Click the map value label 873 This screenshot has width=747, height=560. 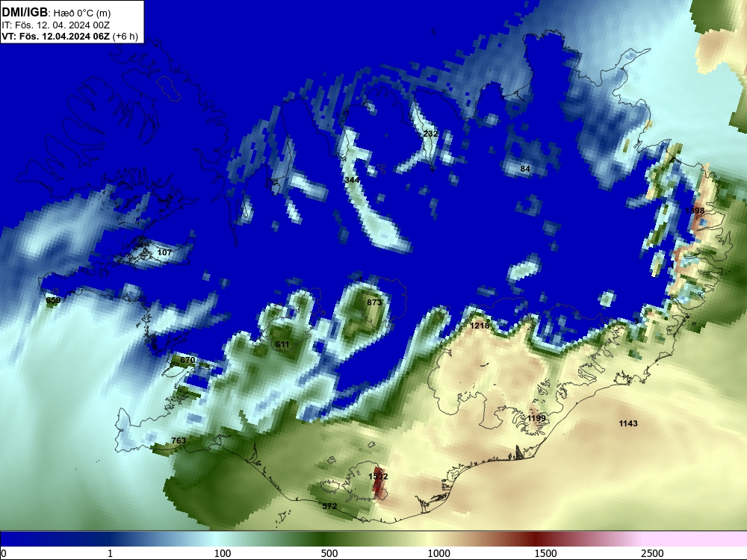point(374,302)
